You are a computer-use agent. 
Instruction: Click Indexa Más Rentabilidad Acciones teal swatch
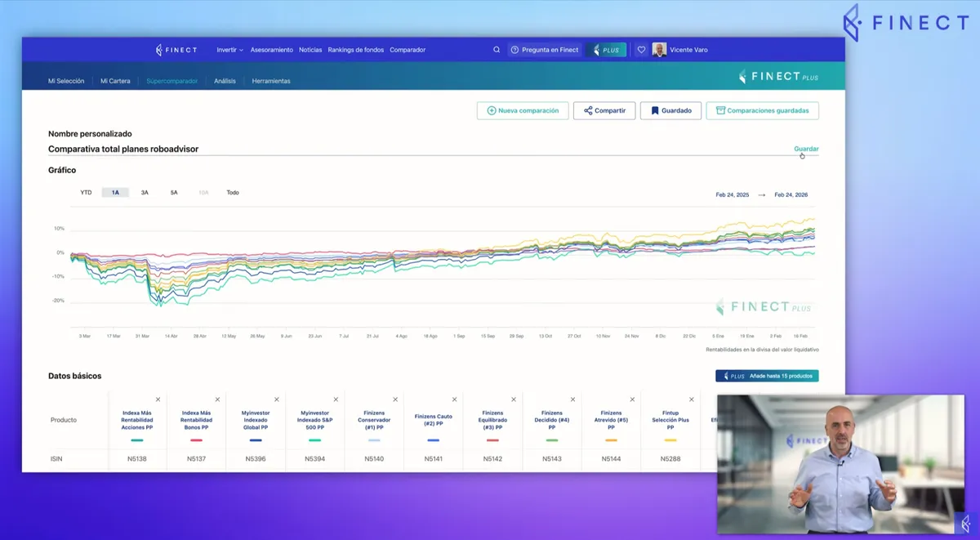click(137, 440)
